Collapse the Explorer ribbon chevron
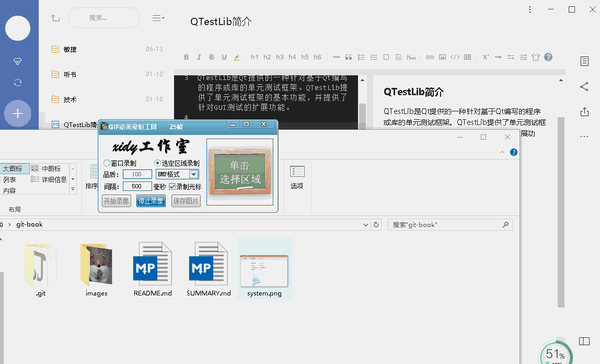This screenshot has height=364, width=600. [x=502, y=152]
